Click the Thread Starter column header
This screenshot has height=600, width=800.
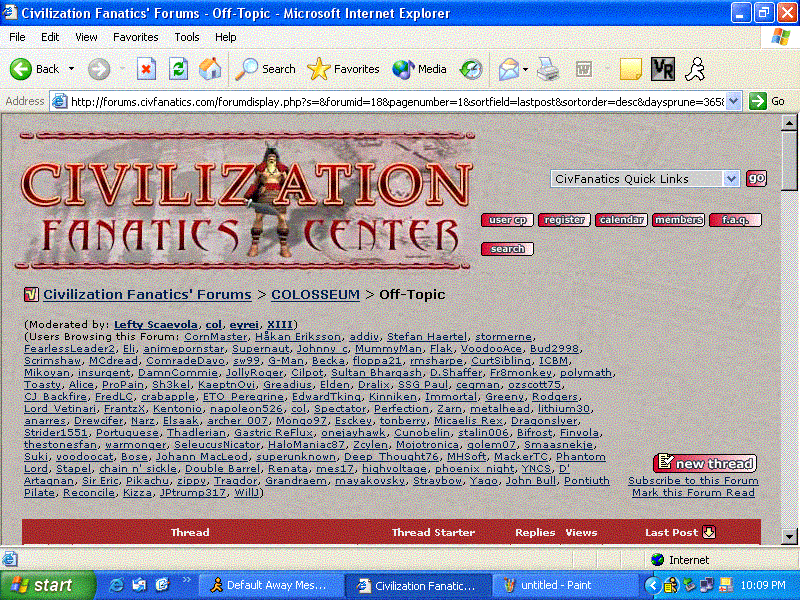(433, 532)
